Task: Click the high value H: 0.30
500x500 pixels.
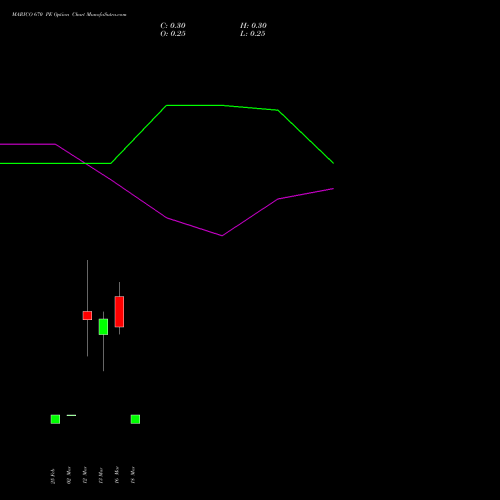Action: pos(253,26)
